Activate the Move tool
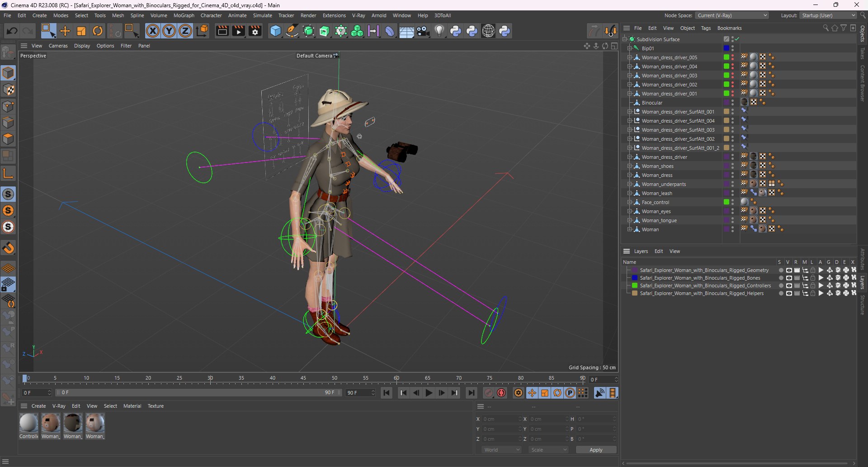868x467 pixels. (65, 31)
